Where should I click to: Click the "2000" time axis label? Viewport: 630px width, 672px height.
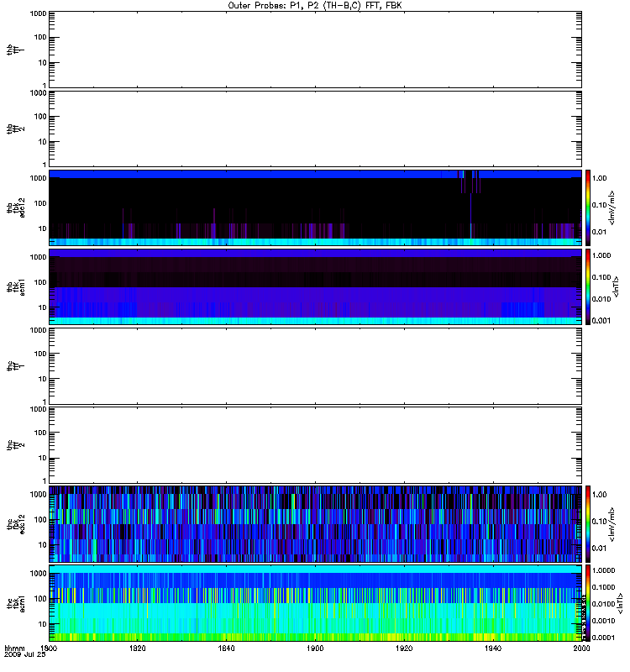(581, 648)
